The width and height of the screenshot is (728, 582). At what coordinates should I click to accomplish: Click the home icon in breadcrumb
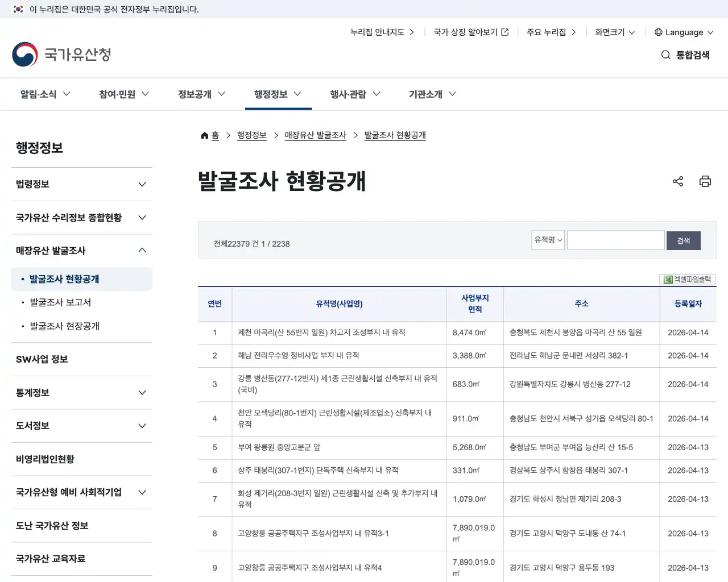point(205,135)
